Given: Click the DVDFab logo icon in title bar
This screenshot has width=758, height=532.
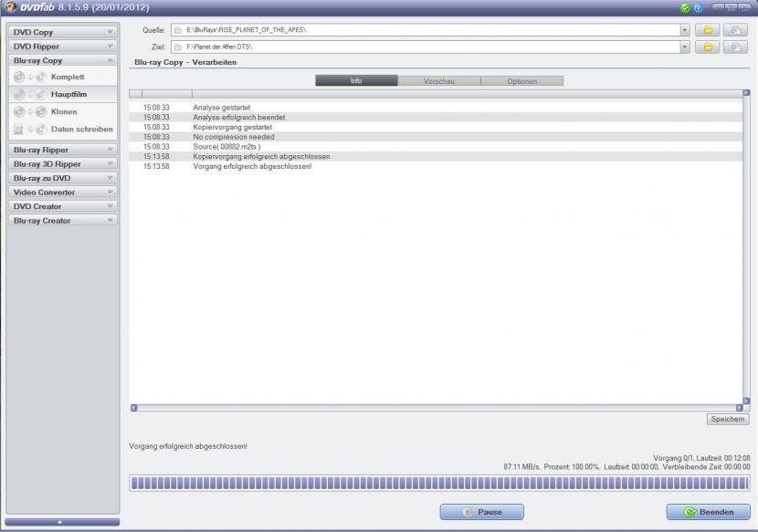Looking at the screenshot, I should pyautogui.click(x=11, y=7).
